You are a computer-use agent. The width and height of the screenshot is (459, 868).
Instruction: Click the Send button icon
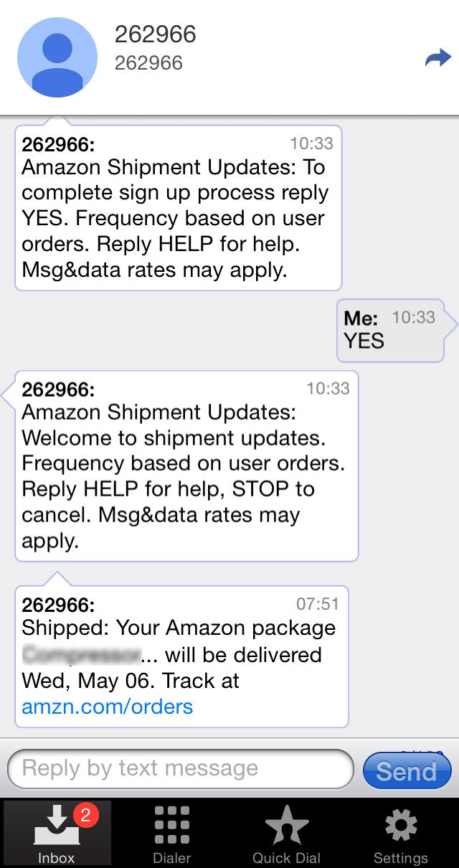coord(407,771)
